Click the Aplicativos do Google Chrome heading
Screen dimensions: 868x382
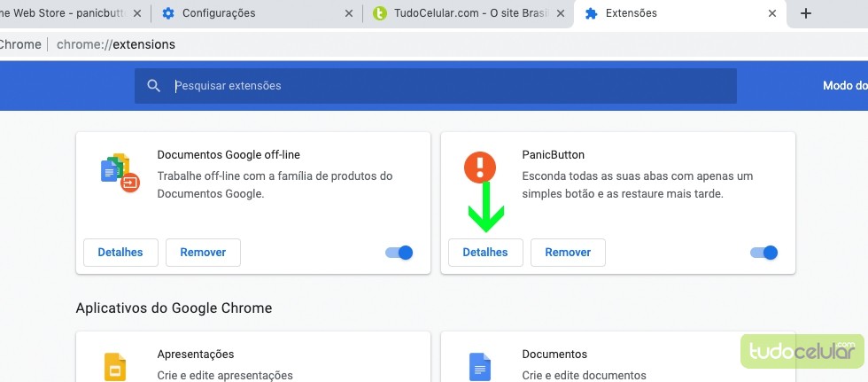point(174,308)
